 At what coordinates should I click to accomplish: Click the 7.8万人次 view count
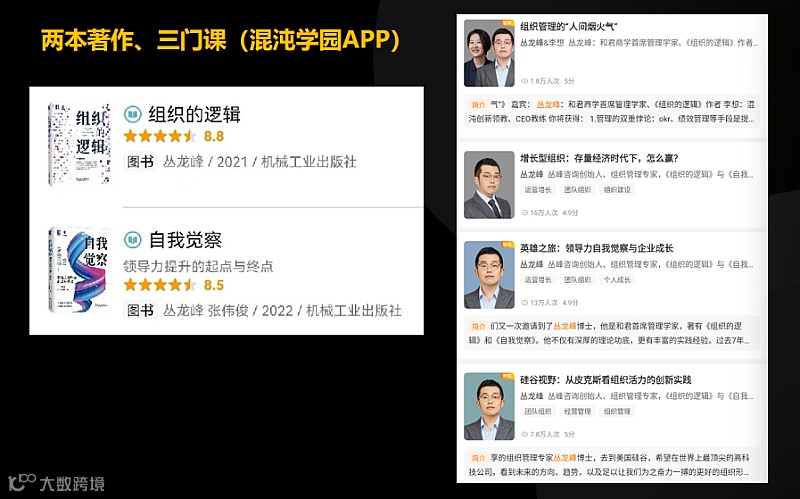click(x=544, y=434)
